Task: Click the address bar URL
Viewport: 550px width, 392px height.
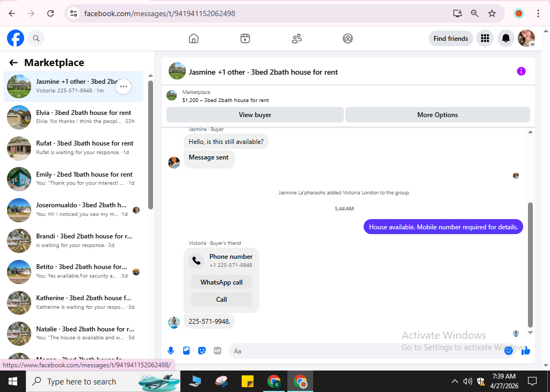Action: [160, 13]
